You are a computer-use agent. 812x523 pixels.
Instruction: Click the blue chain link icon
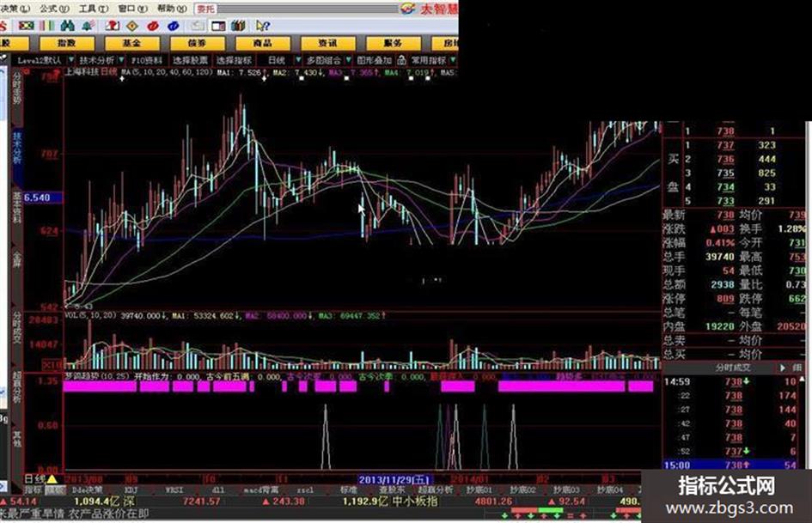click(x=174, y=26)
